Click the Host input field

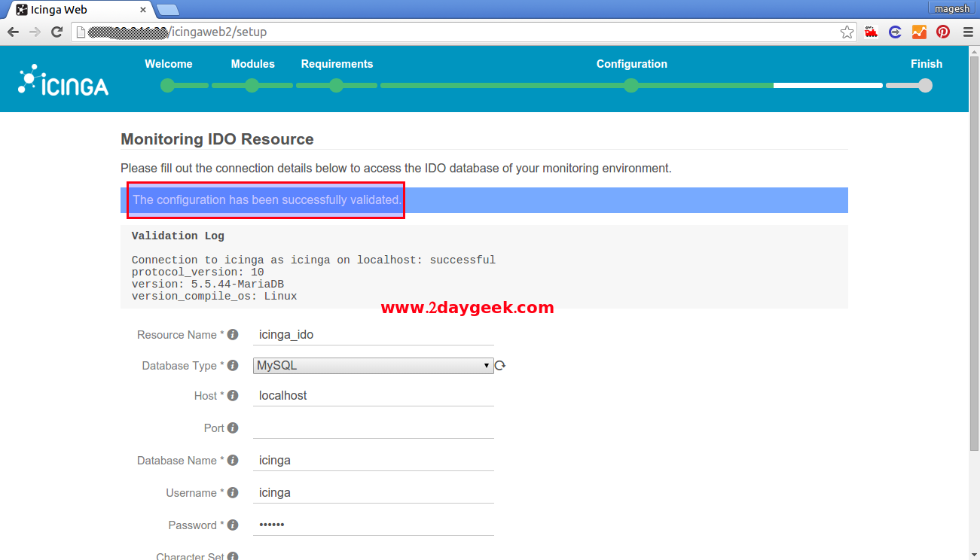tap(374, 395)
